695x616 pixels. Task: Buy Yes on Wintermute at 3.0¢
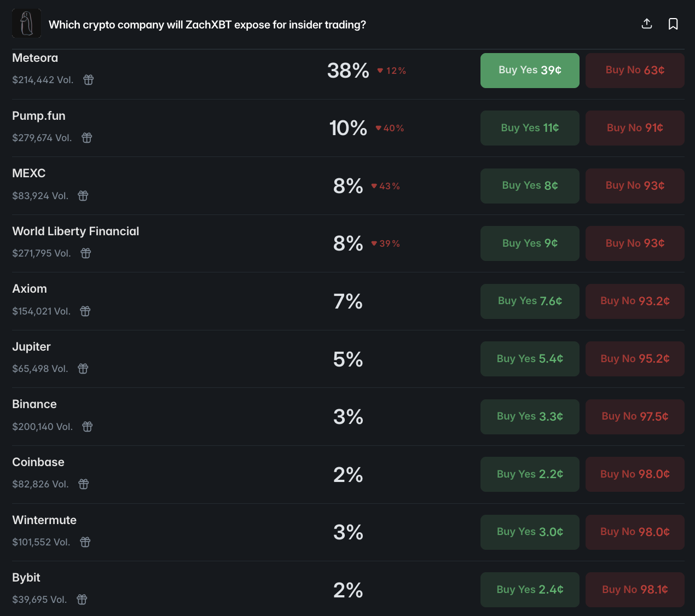pyautogui.click(x=530, y=532)
